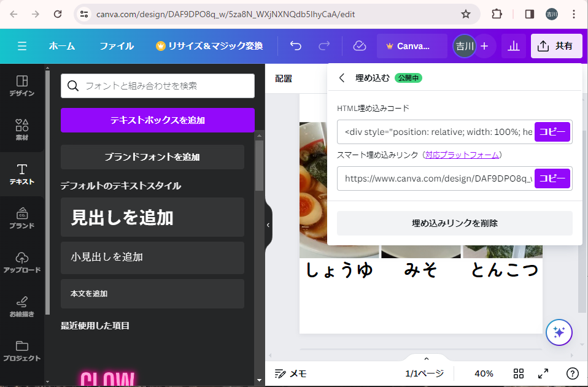Viewport: 588px width, 387px height.
Task: Collapse the side panel with arrow handle
Action: coord(268,225)
